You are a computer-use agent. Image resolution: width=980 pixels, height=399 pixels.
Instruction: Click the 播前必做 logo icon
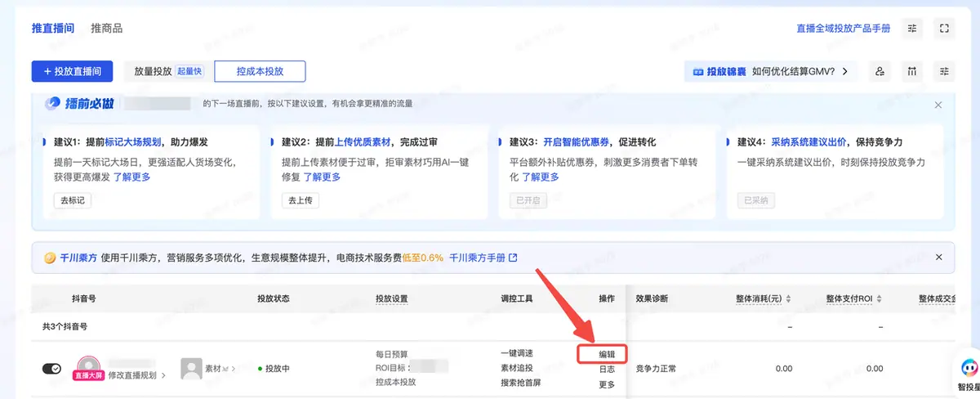[x=53, y=104]
